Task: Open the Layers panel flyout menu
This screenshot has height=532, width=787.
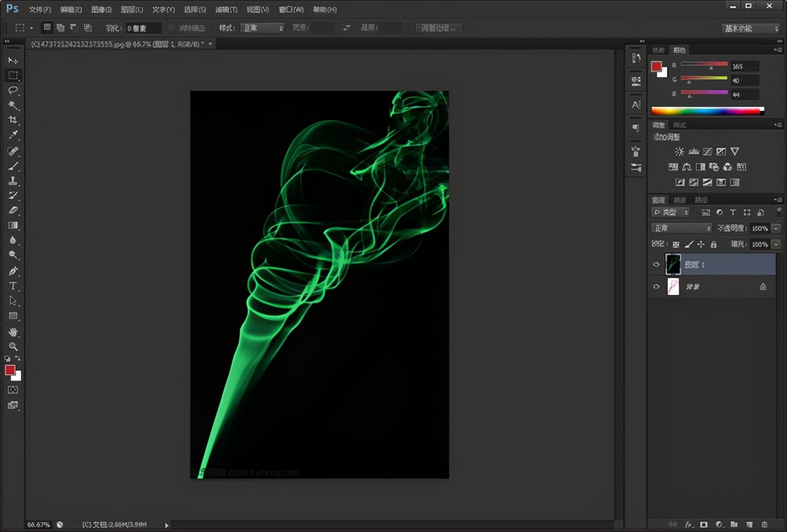Action: pos(779,200)
